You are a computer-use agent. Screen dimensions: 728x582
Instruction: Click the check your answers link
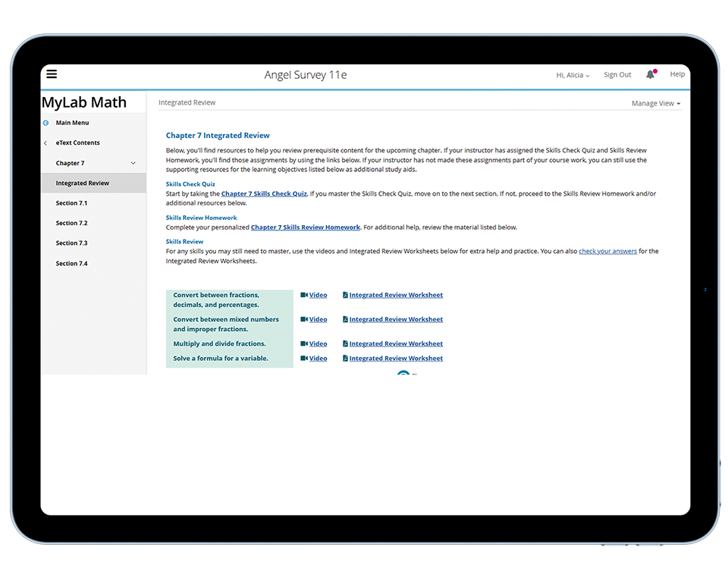coord(607,252)
